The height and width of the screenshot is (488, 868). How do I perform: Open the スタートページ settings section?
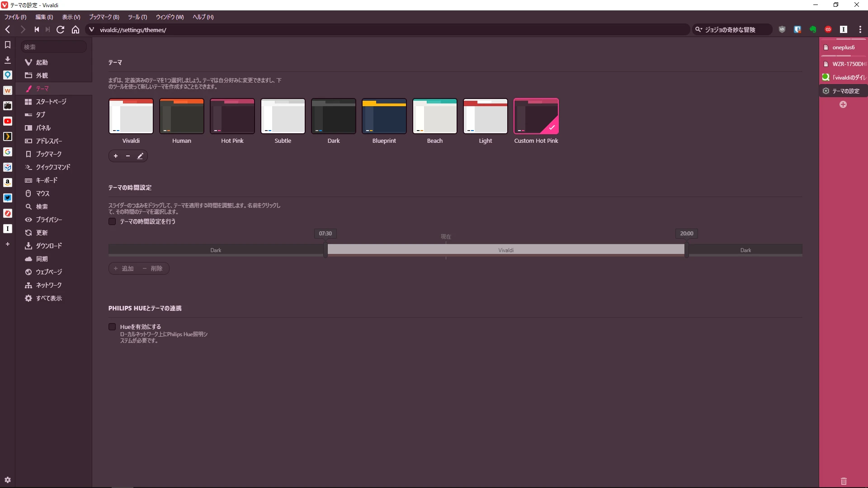click(x=54, y=102)
